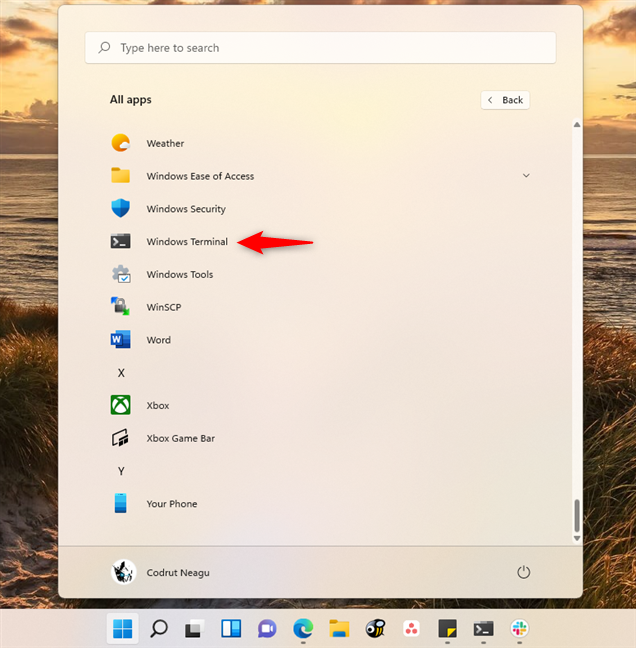Open the Windows Security shield icon
This screenshot has height=648, width=636.
121,208
